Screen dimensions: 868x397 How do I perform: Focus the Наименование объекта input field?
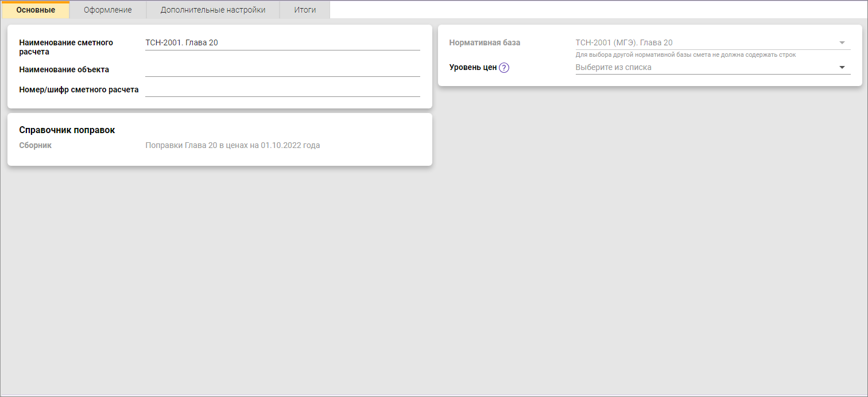coord(282,69)
